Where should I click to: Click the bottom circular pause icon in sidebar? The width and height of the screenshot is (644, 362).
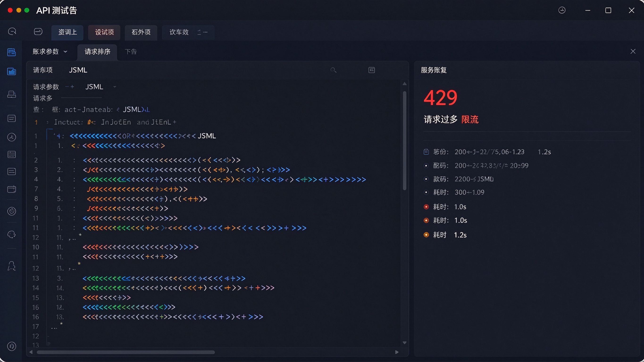tap(12, 346)
